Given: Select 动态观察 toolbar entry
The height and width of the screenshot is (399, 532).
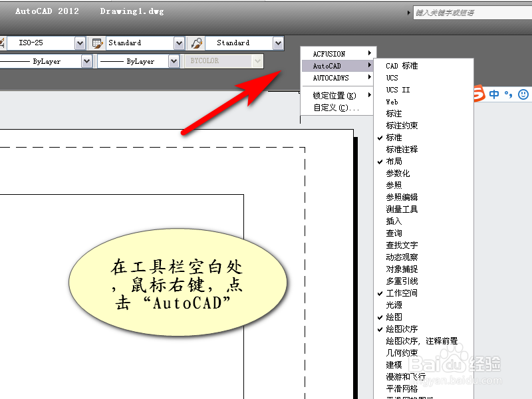Looking at the screenshot, I should 424,257.
